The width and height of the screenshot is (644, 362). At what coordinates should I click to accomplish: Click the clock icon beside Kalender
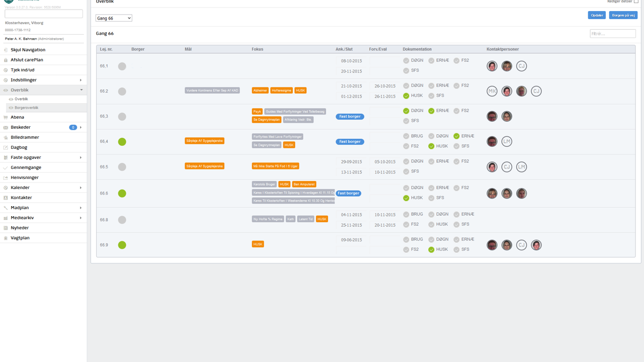pyautogui.click(x=6, y=188)
